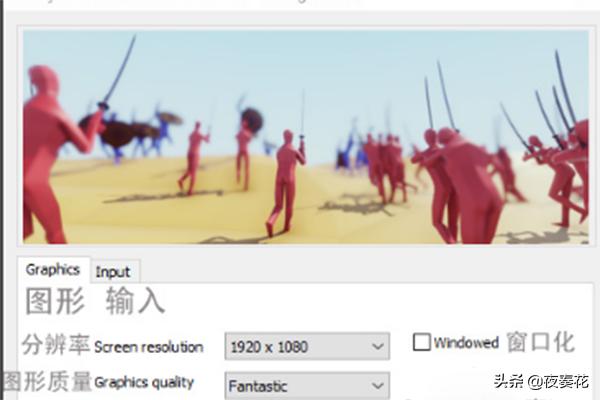The width and height of the screenshot is (600, 400).
Task: Click the 窗口化 annotation beside Windowed
Action: click(x=541, y=342)
